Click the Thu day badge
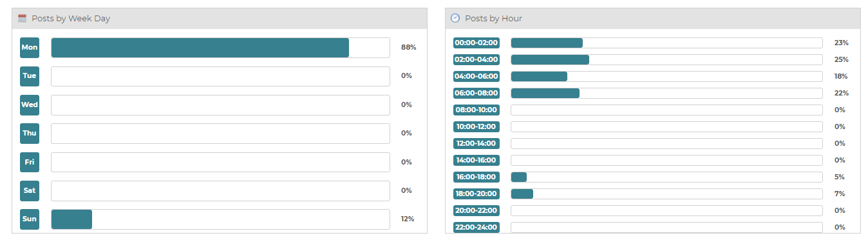This screenshot has height=240, width=868. click(30, 134)
